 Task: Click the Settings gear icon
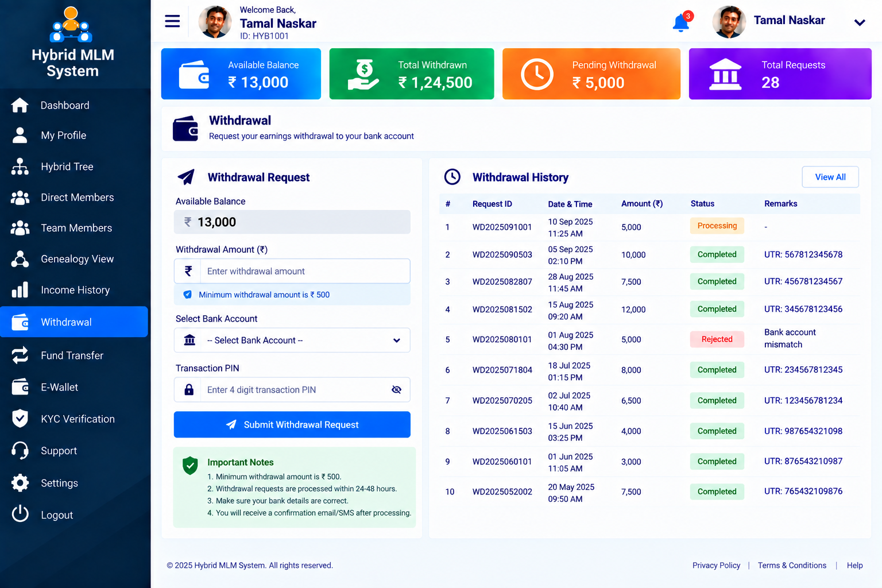point(20,483)
